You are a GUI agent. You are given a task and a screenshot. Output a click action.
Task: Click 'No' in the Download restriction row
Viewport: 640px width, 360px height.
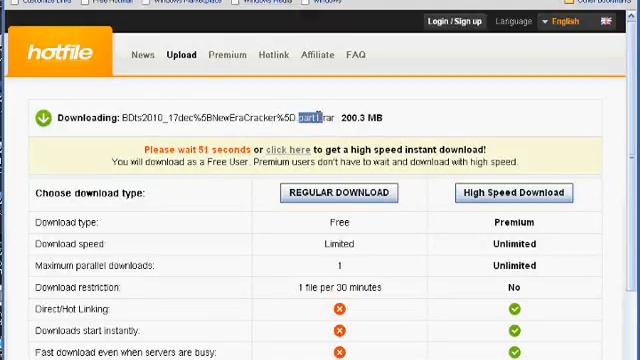[x=514, y=287]
